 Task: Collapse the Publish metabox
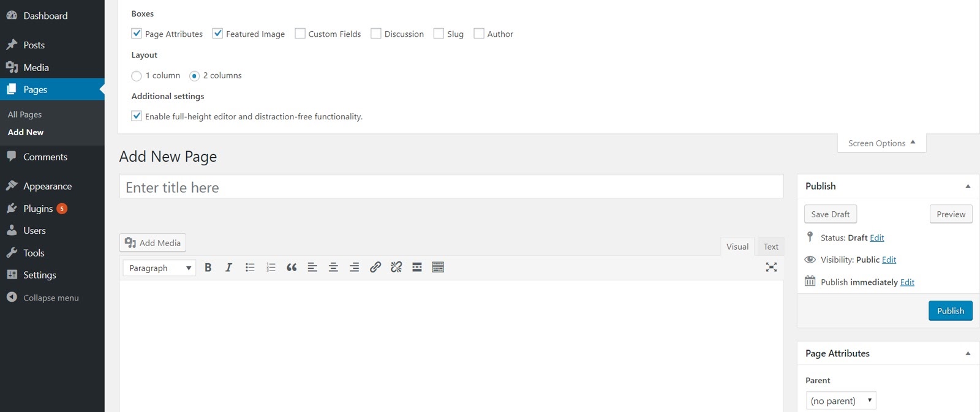tap(968, 186)
